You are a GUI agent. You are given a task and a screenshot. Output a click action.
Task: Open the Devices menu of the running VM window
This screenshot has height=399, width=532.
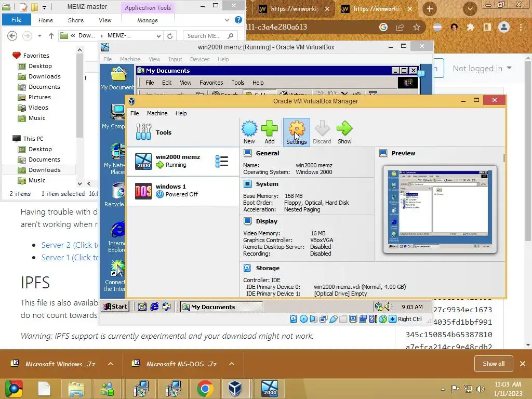click(x=200, y=59)
